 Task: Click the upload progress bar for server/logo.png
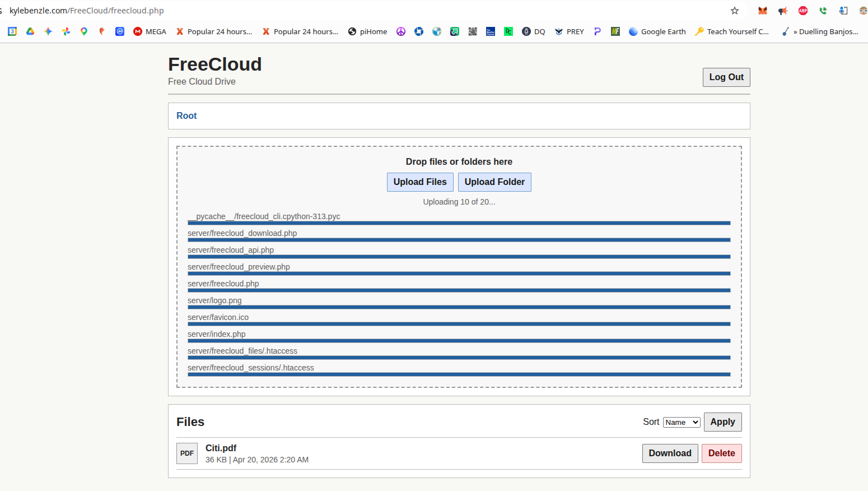pyautogui.click(x=459, y=307)
